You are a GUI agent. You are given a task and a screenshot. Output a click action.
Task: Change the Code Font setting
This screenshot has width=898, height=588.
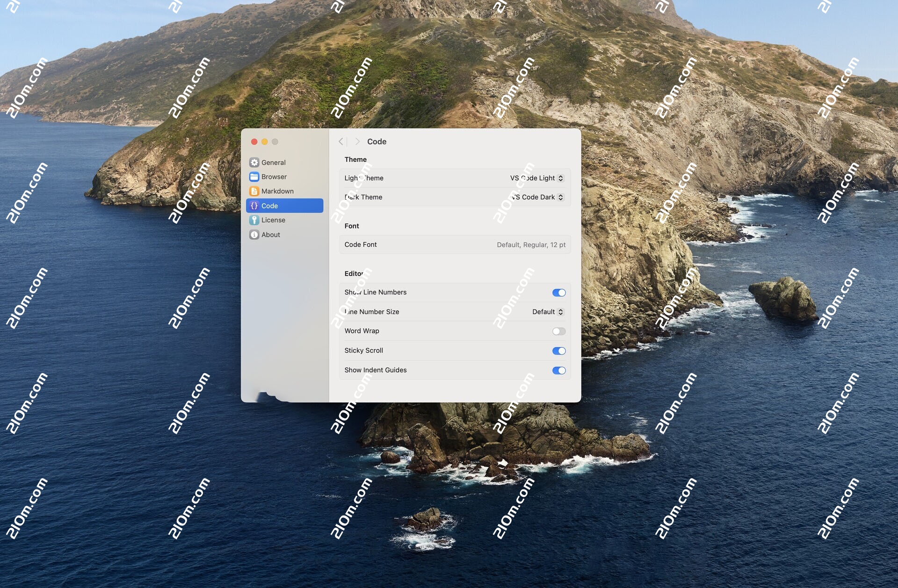(455, 244)
